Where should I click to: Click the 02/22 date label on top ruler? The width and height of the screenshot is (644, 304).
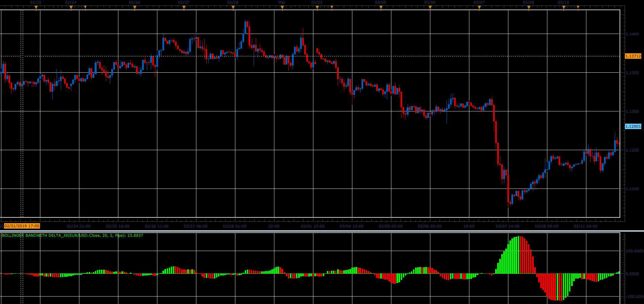36,2
